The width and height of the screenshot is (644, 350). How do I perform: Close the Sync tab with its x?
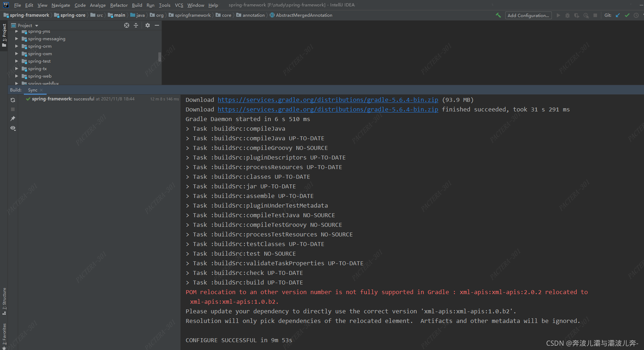(41, 90)
